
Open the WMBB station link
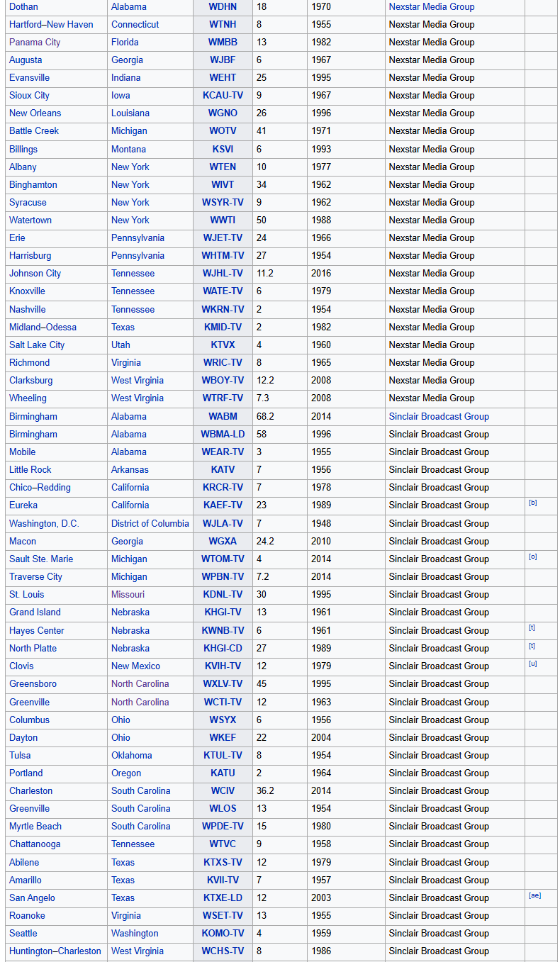click(223, 42)
